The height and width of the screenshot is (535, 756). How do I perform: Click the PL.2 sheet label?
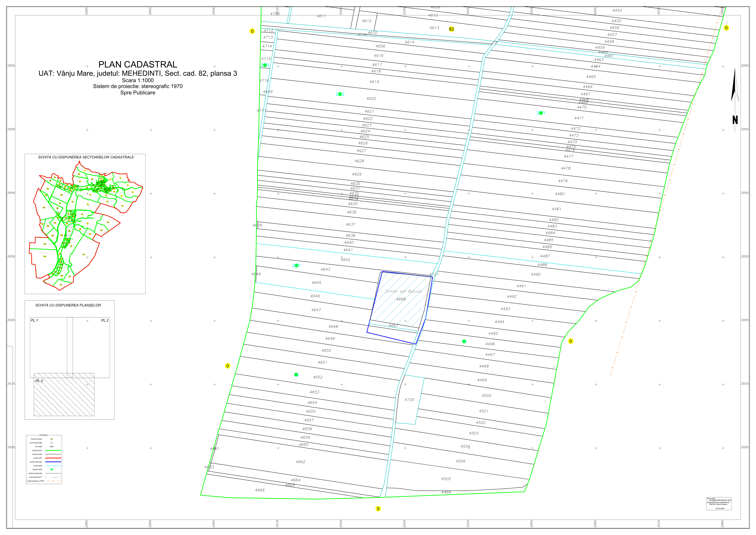(105, 320)
